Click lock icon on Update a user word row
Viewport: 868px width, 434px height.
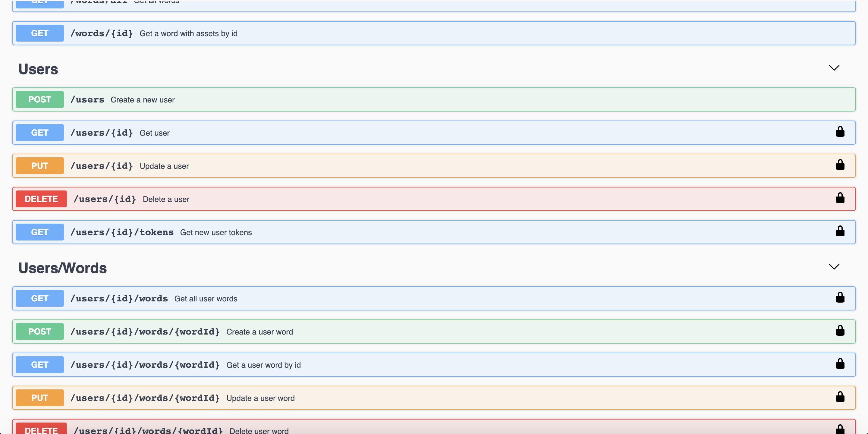tap(840, 397)
